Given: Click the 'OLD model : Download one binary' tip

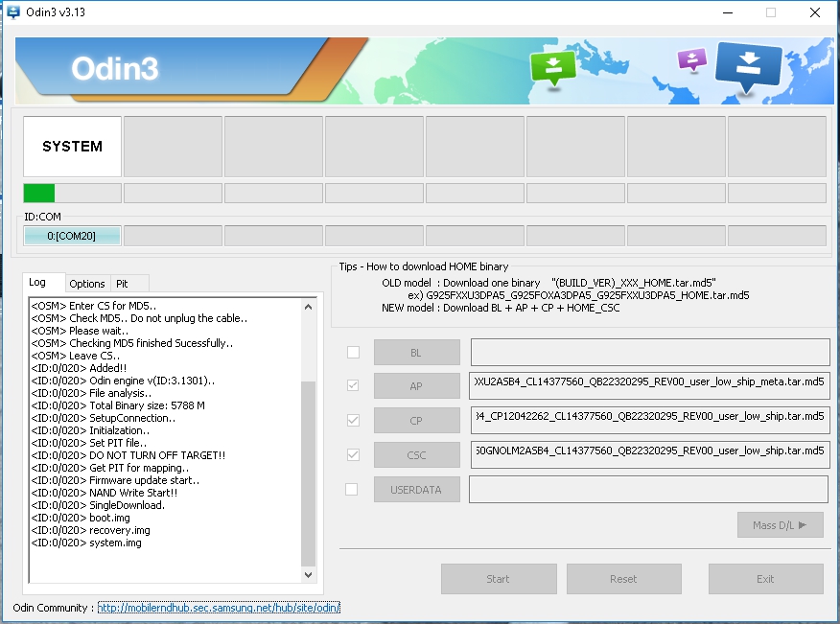Looking at the screenshot, I should 549,283.
